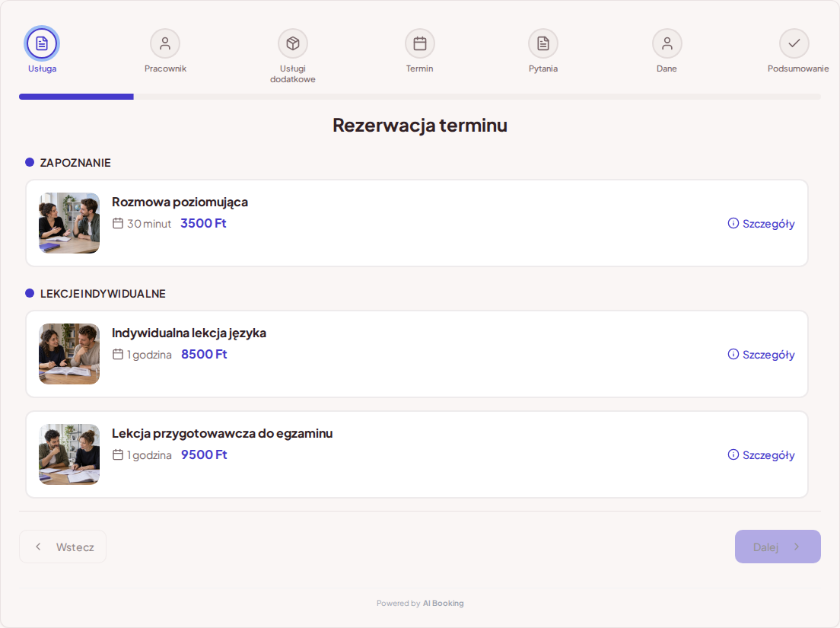Image resolution: width=840 pixels, height=628 pixels.
Task: Open Szczegóły for Indywidualna lekcja języka
Action: pyautogui.click(x=761, y=354)
